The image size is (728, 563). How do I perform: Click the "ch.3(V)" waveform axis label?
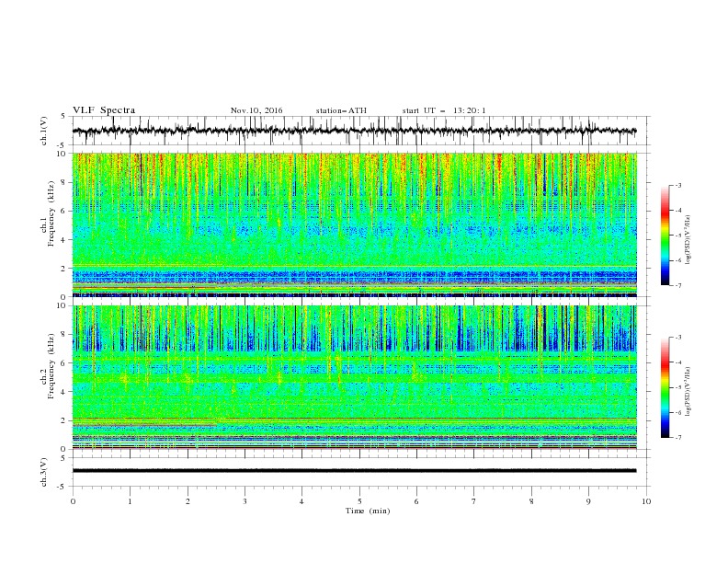tap(44, 472)
